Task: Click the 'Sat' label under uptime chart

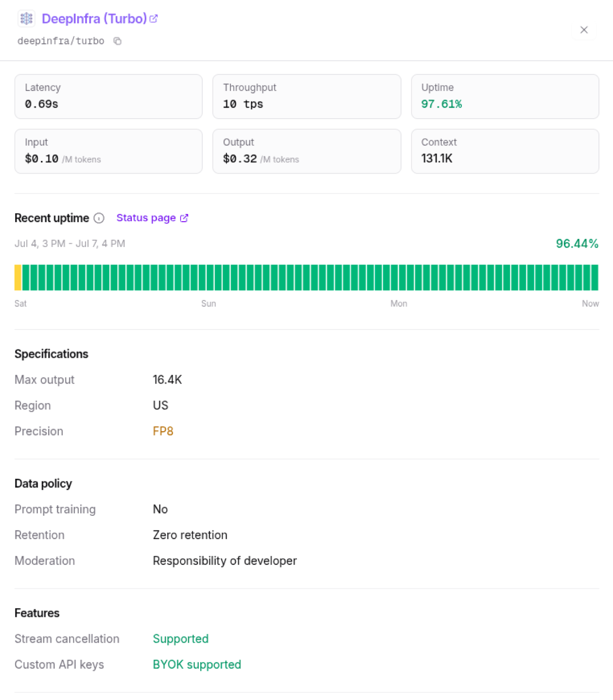Action: 20,303
